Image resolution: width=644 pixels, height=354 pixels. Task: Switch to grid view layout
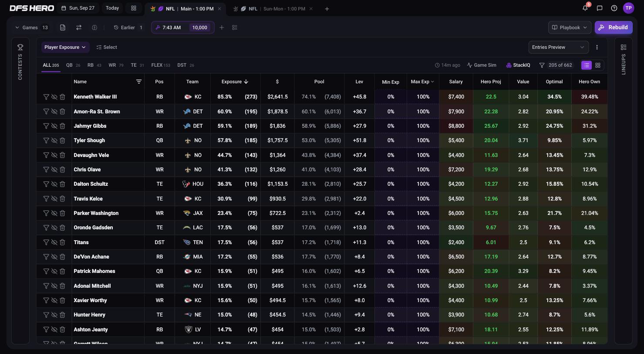(x=598, y=65)
